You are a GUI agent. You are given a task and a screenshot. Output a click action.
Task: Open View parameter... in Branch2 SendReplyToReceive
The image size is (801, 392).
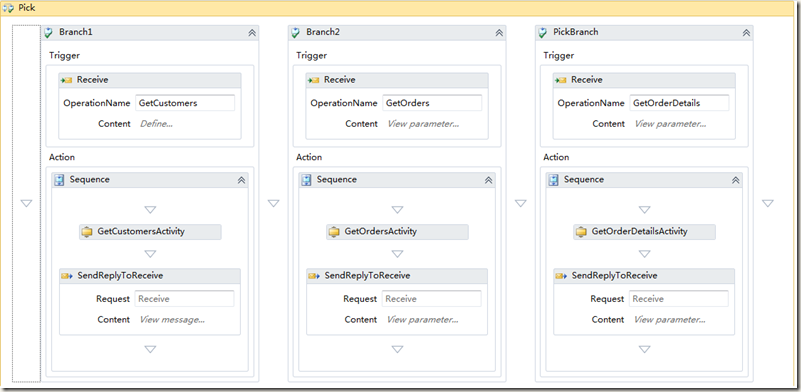(x=422, y=320)
